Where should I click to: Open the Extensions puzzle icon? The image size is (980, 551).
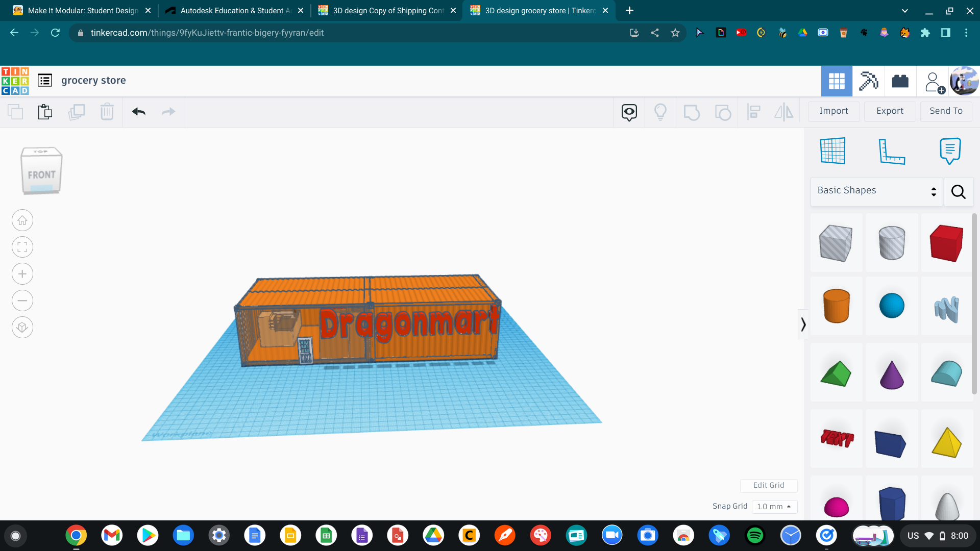click(925, 33)
